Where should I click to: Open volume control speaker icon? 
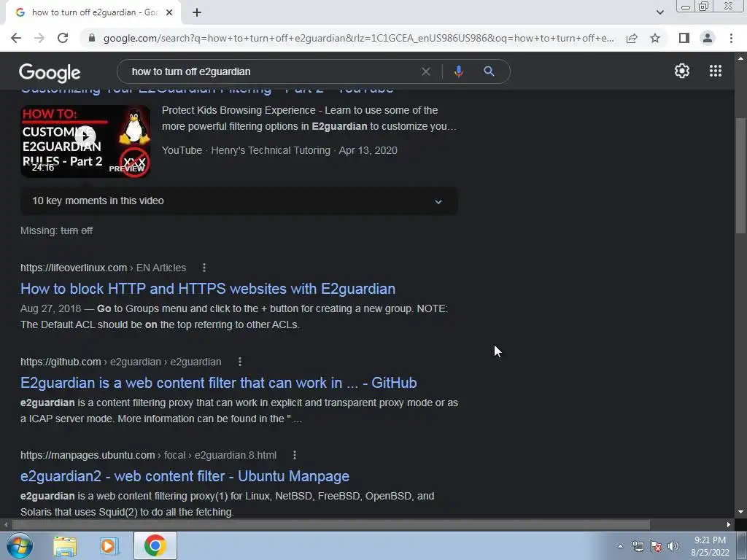[673, 546]
